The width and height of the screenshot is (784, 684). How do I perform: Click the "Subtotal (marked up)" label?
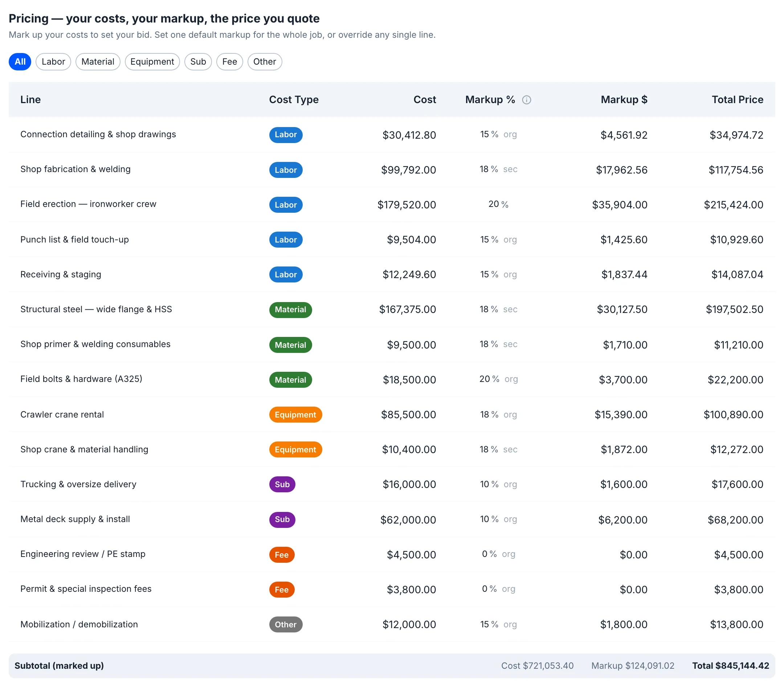59,666
